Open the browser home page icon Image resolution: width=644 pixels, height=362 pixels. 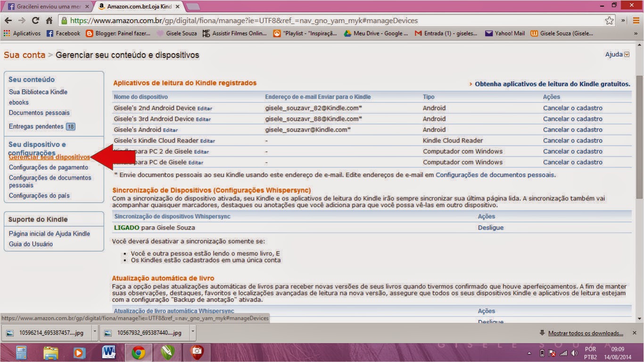[x=49, y=21]
